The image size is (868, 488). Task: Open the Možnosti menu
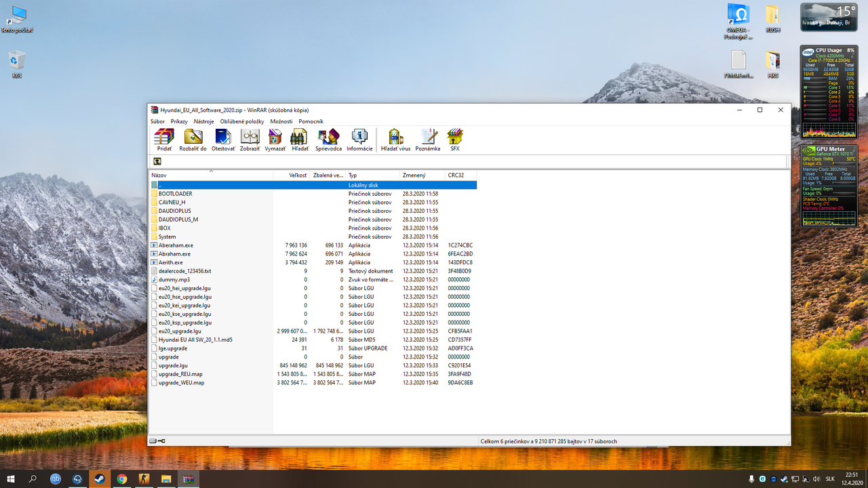click(281, 121)
